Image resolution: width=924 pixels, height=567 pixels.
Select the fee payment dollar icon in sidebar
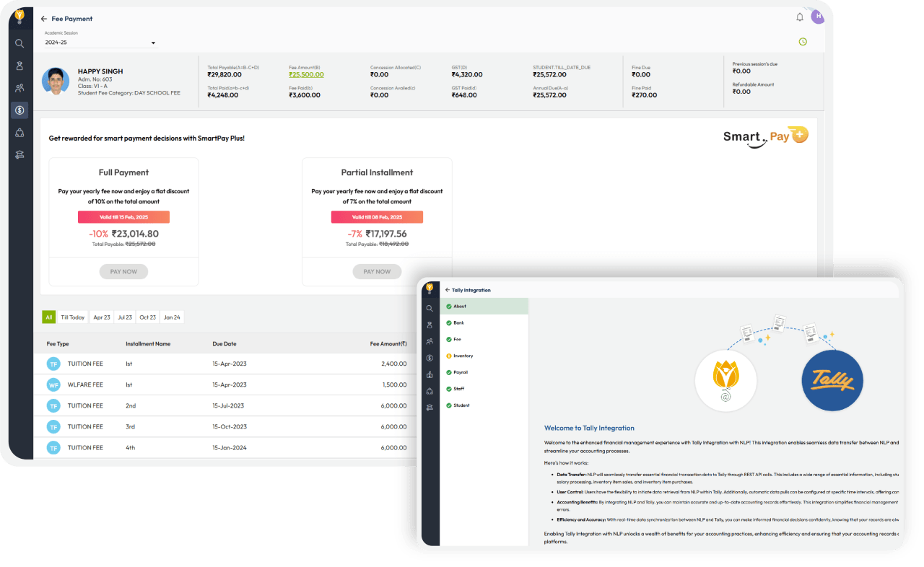[x=19, y=110]
